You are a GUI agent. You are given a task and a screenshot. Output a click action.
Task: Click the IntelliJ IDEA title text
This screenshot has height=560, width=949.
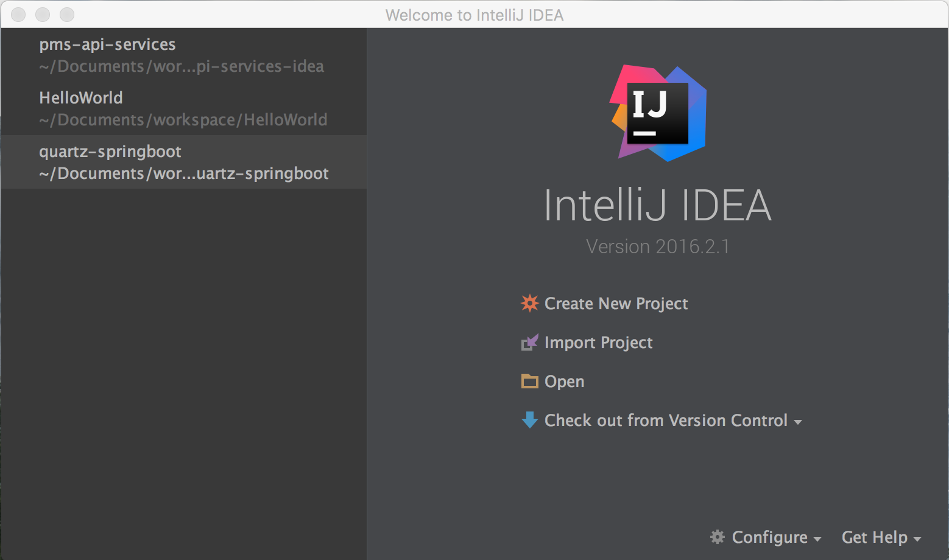pos(658,205)
